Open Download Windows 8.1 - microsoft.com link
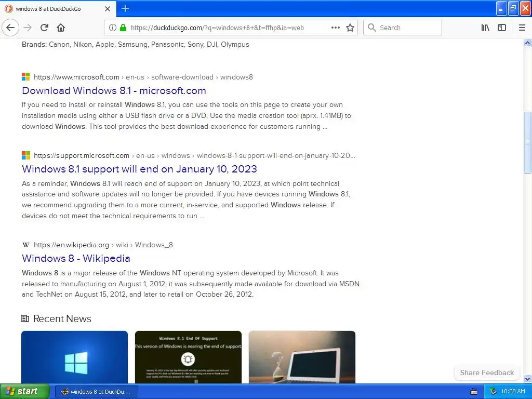The height and width of the screenshot is (399, 532). point(114,90)
